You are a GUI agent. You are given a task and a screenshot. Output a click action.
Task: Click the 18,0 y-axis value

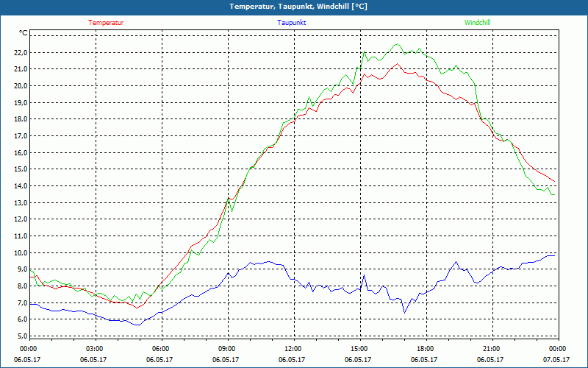[21, 119]
